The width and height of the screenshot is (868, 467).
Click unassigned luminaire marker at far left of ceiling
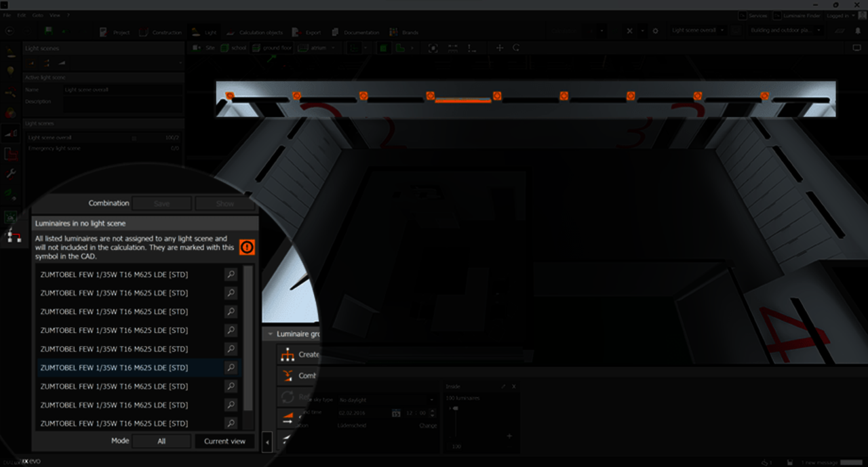coord(230,96)
